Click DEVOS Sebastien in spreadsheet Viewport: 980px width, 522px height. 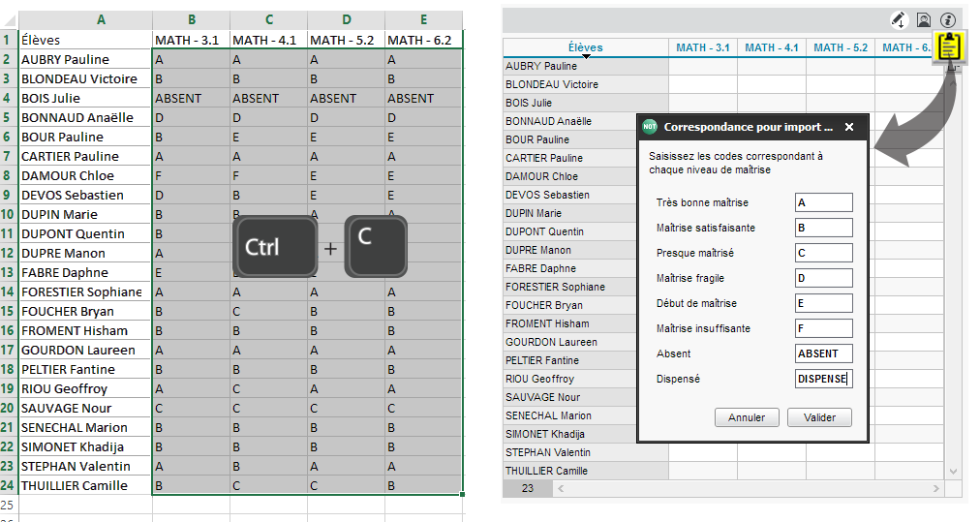[85, 195]
